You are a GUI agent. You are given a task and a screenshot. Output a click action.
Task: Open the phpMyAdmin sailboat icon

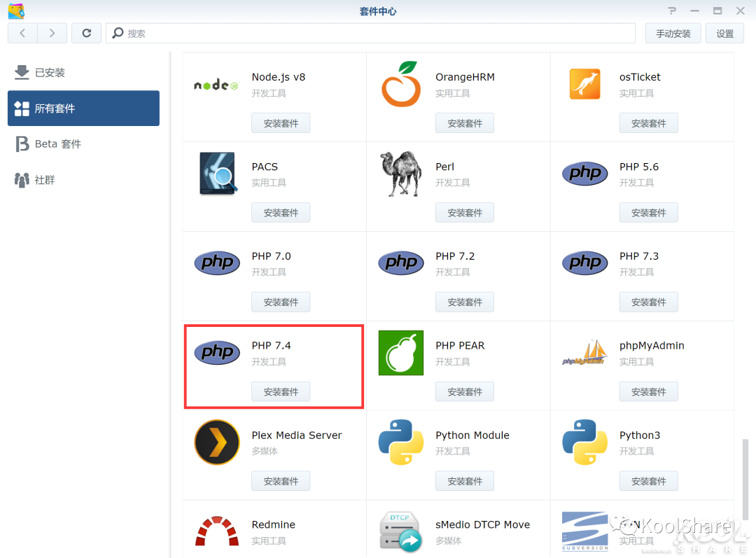584,353
